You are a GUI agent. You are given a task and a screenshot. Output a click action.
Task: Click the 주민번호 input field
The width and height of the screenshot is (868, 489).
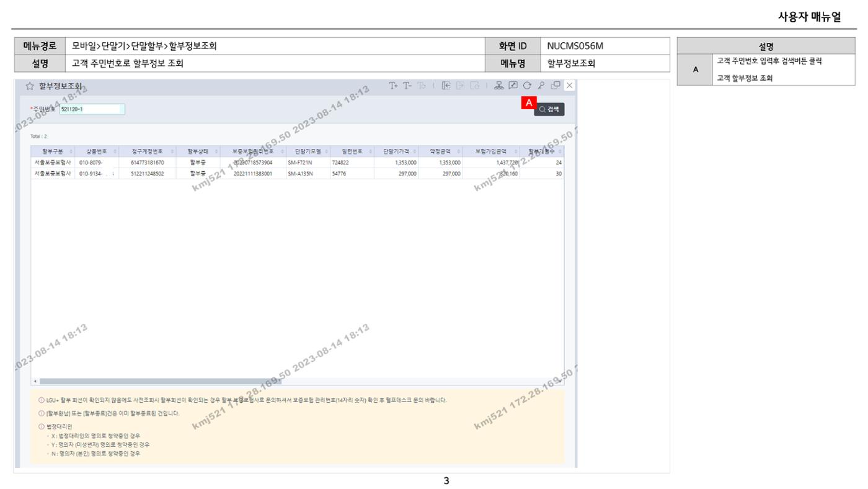92,109
